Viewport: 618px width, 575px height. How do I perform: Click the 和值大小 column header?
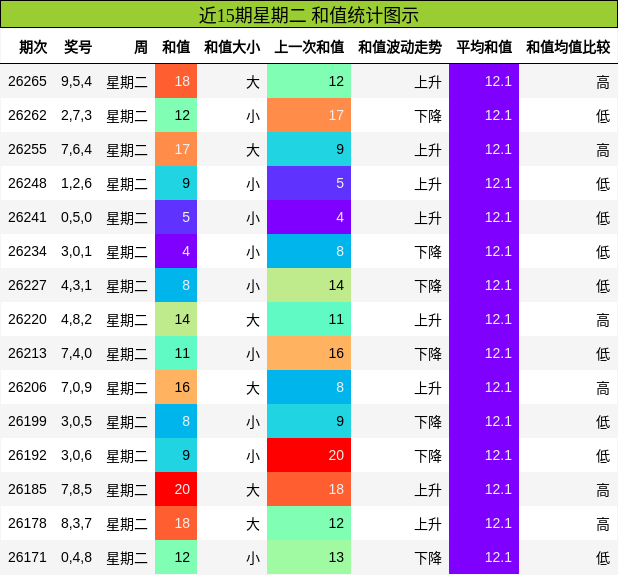232,47
